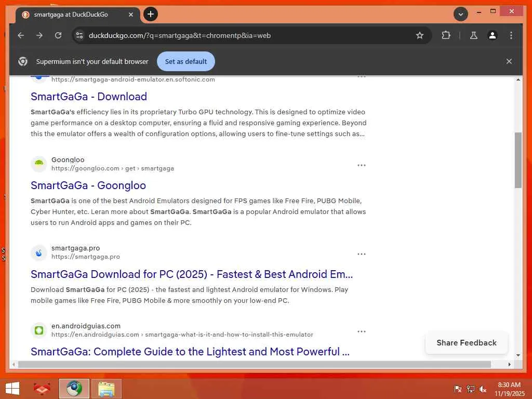Click the scroll right arrow

[510, 364]
